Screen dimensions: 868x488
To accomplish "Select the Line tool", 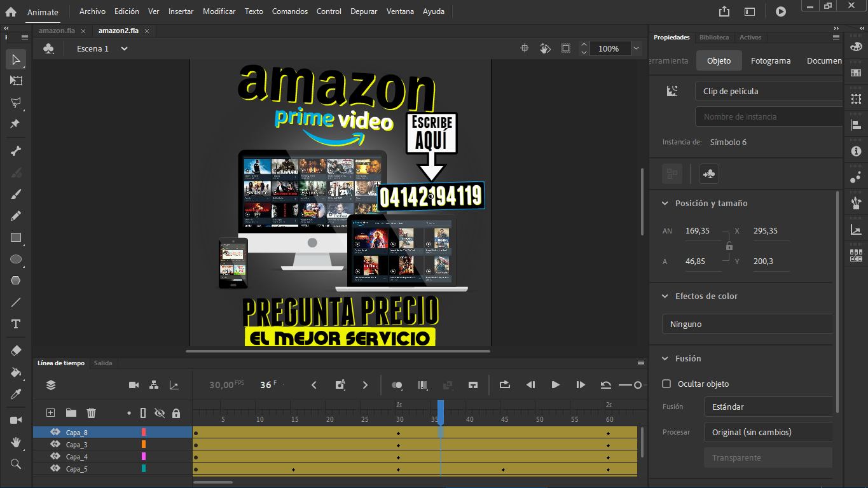I will pos(16,302).
